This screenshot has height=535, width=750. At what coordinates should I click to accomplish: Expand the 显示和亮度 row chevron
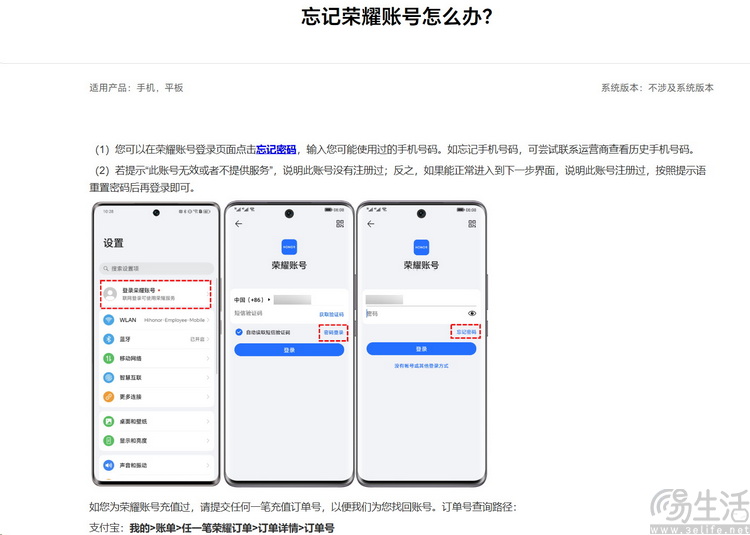(x=208, y=440)
